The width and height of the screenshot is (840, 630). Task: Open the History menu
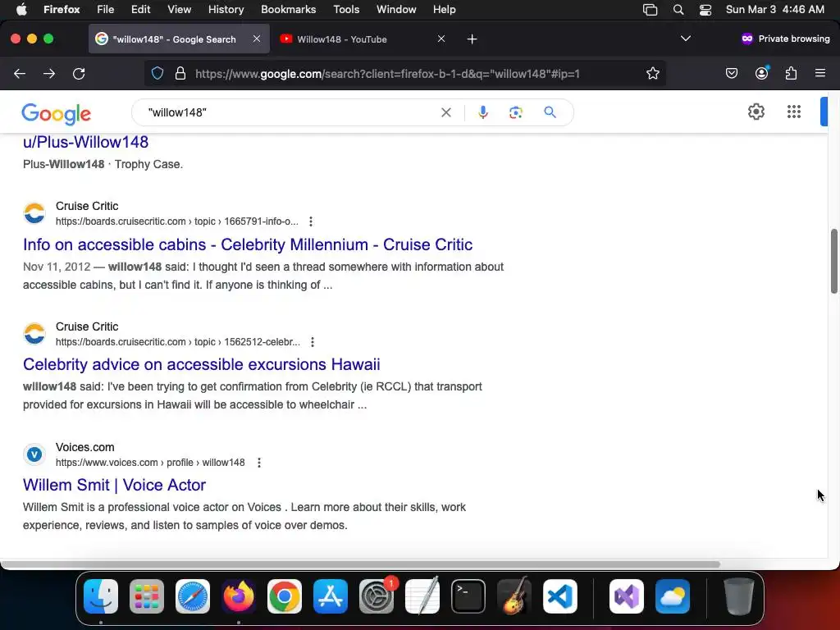pyautogui.click(x=226, y=9)
